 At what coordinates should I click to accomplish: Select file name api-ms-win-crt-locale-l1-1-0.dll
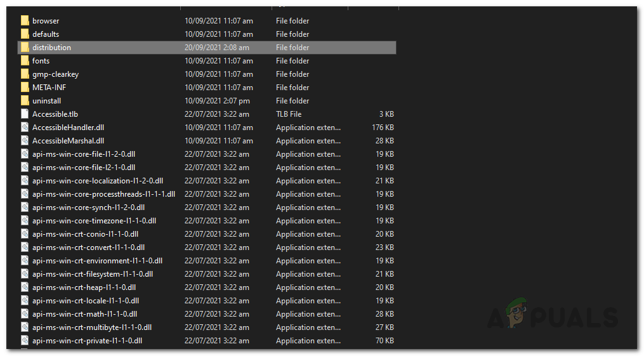86,301
